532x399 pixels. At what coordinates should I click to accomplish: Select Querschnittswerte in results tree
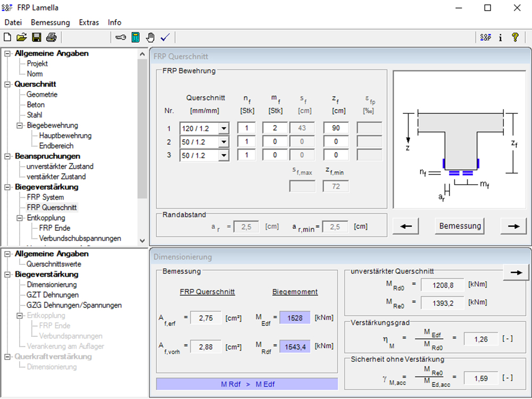54,264
